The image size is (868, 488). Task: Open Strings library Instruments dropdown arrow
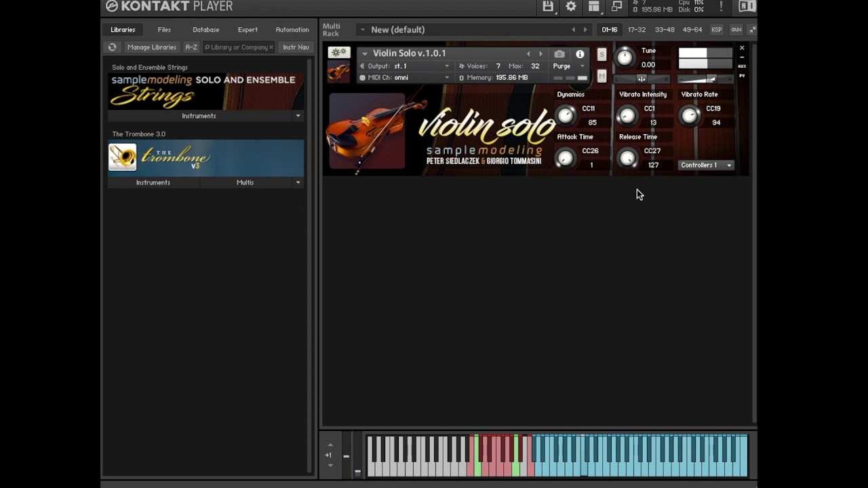tap(298, 116)
